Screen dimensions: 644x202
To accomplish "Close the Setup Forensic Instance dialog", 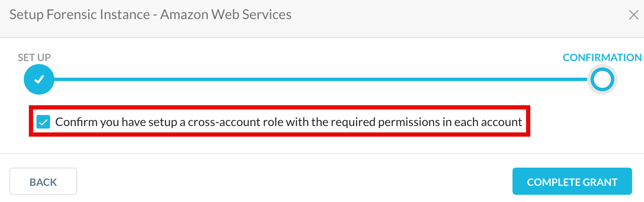I will click(633, 15).
